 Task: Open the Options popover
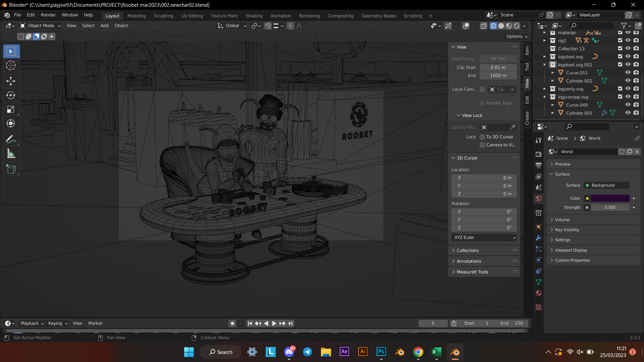pos(517,36)
